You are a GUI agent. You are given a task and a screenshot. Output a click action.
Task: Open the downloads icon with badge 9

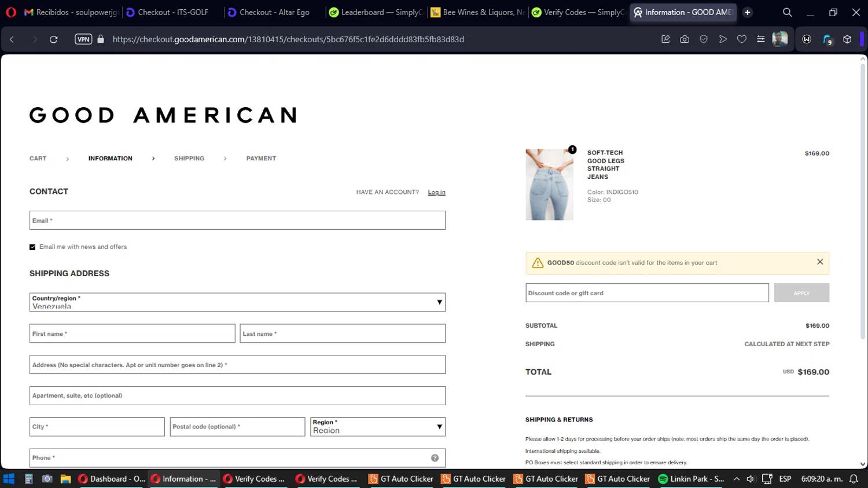(827, 39)
